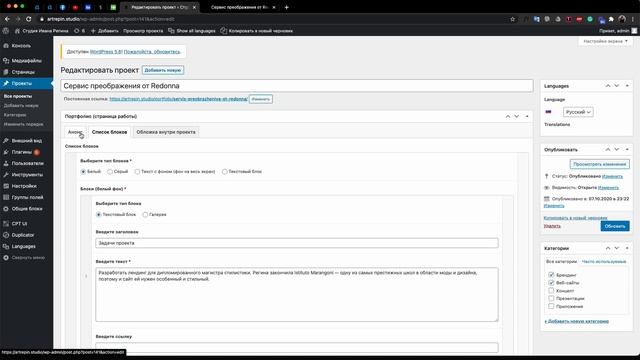Reload the browser page
The height and width of the screenshot is (360, 640).
(x=29, y=19)
